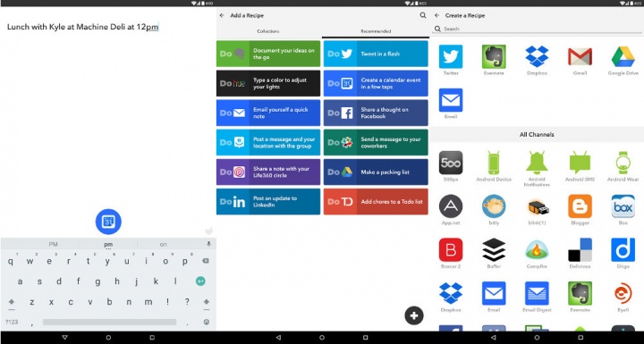Tap the keyboard backspace key
This screenshot has width=644, height=344.
pos(206,261)
